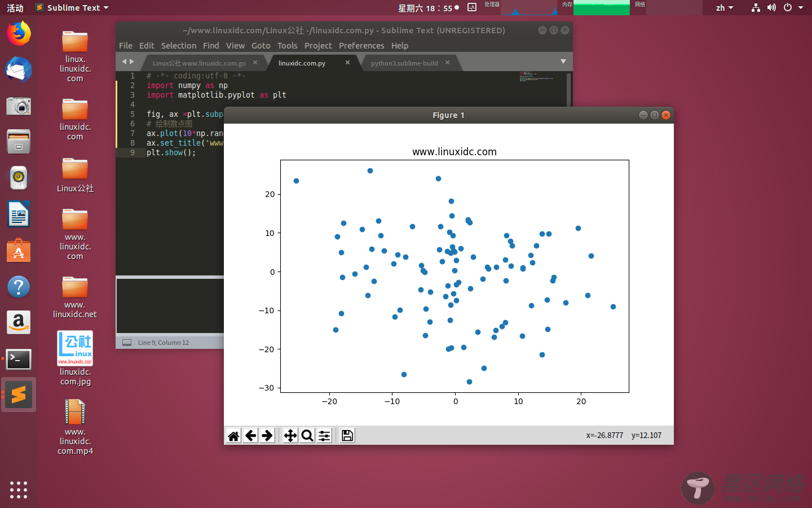
Task: Open the Edit menu in Sublime Text
Action: pos(147,46)
